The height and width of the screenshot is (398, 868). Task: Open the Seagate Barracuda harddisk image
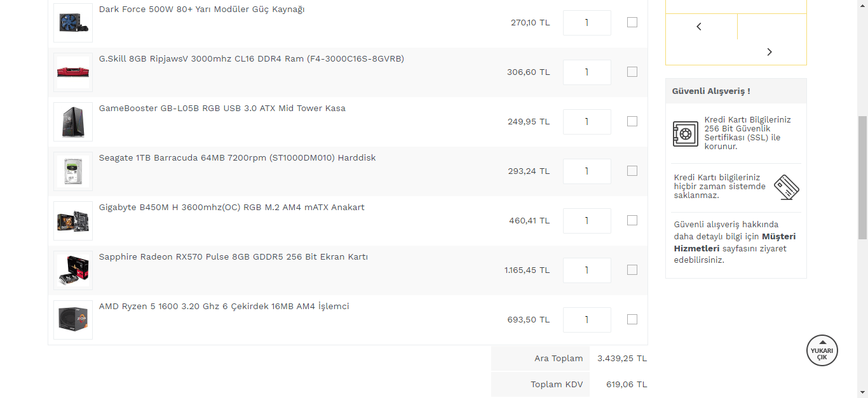(x=73, y=171)
